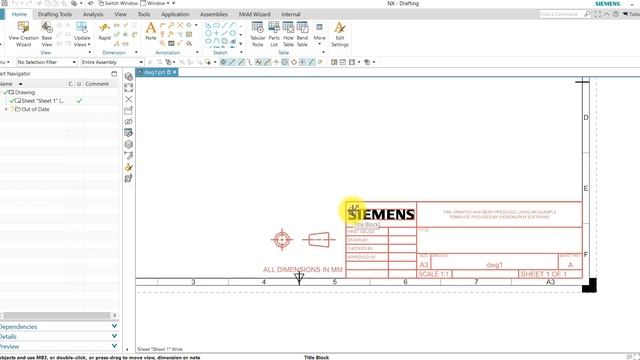Viewport: 640px width, 360px height.
Task: Open Edit Settings
Action: (340, 34)
